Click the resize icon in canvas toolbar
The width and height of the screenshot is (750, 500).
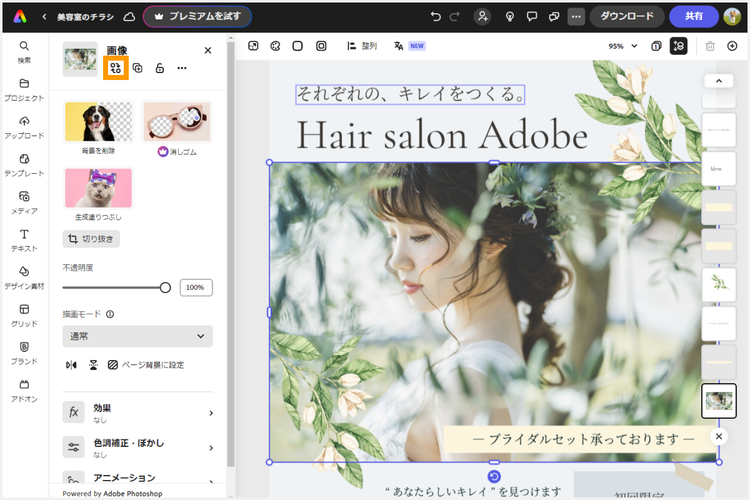pyautogui.click(x=254, y=46)
